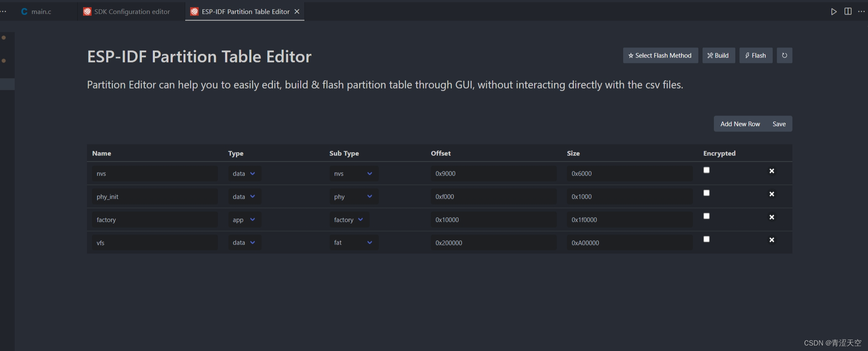868x351 pixels.
Task: Open more actions ellipsis at top right
Action: 861,11
